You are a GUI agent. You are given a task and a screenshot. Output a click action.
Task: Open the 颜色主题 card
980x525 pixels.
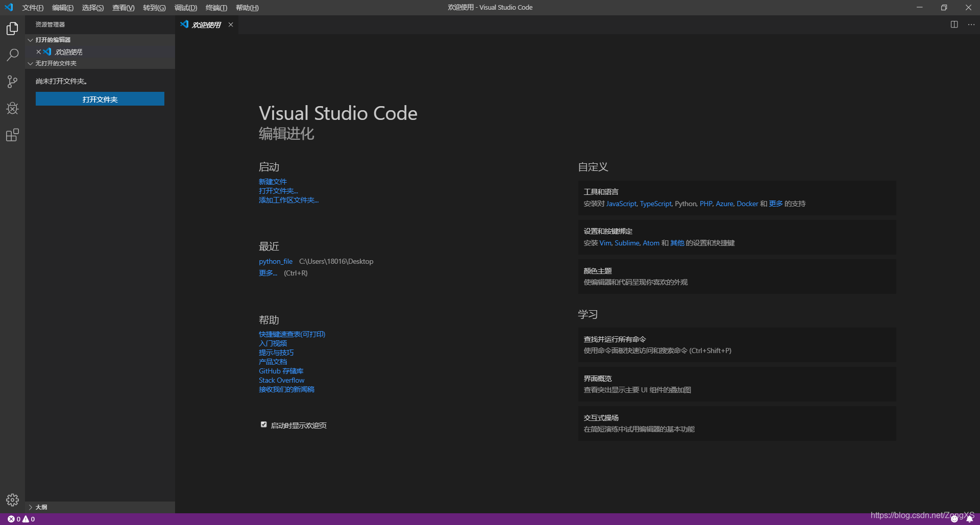(737, 277)
